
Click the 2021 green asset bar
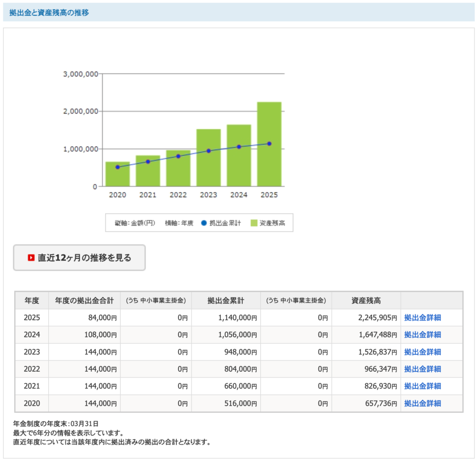pyautogui.click(x=148, y=174)
